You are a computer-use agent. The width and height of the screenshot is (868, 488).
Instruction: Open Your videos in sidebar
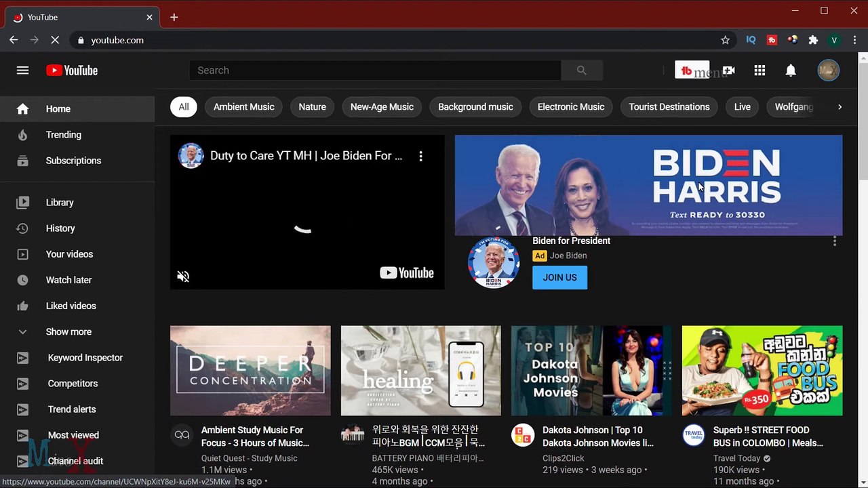[x=77, y=254]
